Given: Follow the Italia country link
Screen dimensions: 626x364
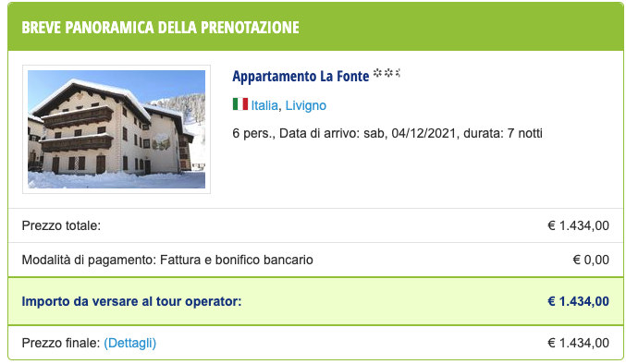Looking at the screenshot, I should pyautogui.click(x=264, y=105).
